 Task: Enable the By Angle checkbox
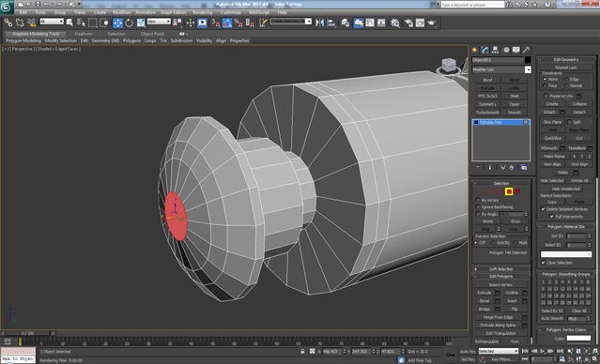[x=478, y=214]
